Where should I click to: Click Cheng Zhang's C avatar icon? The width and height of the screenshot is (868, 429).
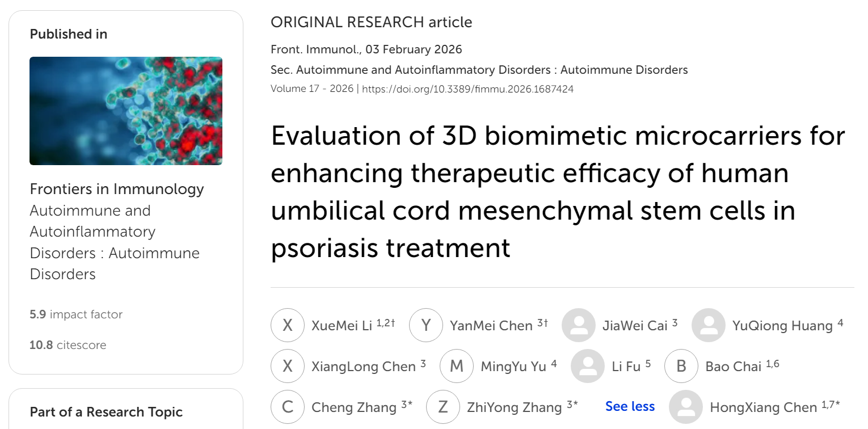288,407
